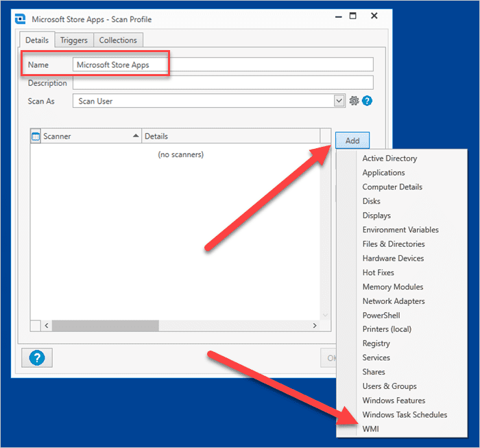The image size is (480, 448).
Task: Switch to the Triggers tab
Action: [74, 40]
